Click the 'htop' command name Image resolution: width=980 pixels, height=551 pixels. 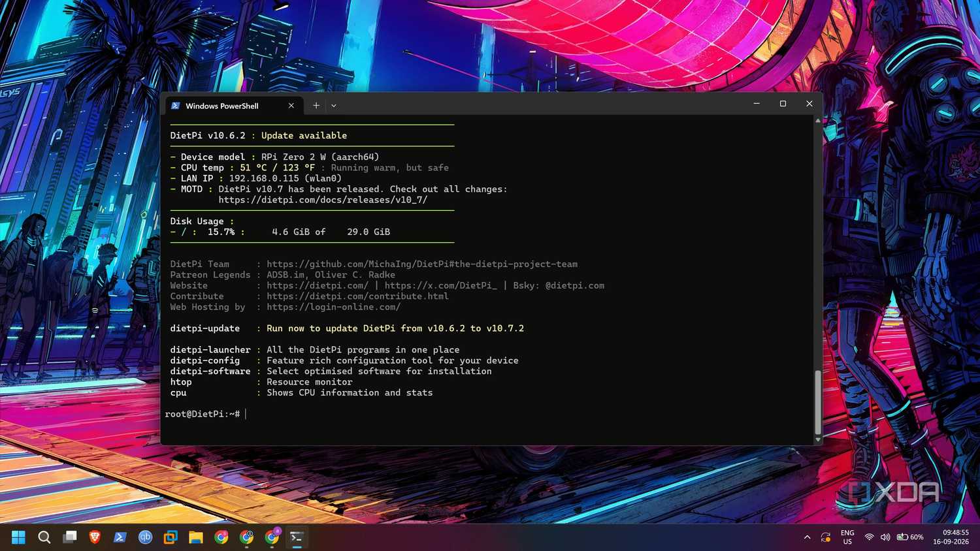[x=181, y=382]
